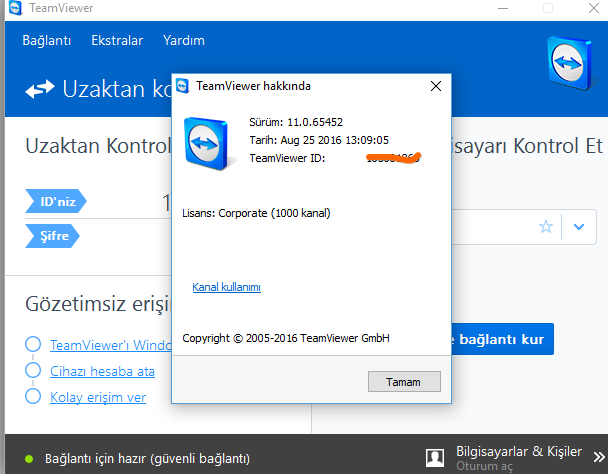Select circle next to Cihazı hesaba ata

(33, 370)
